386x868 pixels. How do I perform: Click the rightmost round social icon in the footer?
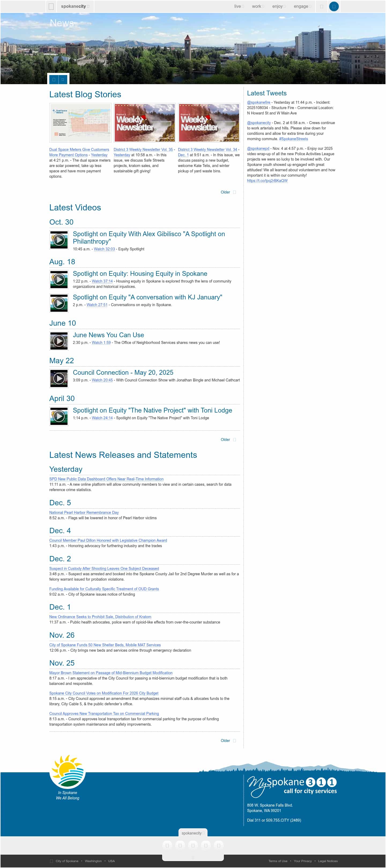pos(218,845)
